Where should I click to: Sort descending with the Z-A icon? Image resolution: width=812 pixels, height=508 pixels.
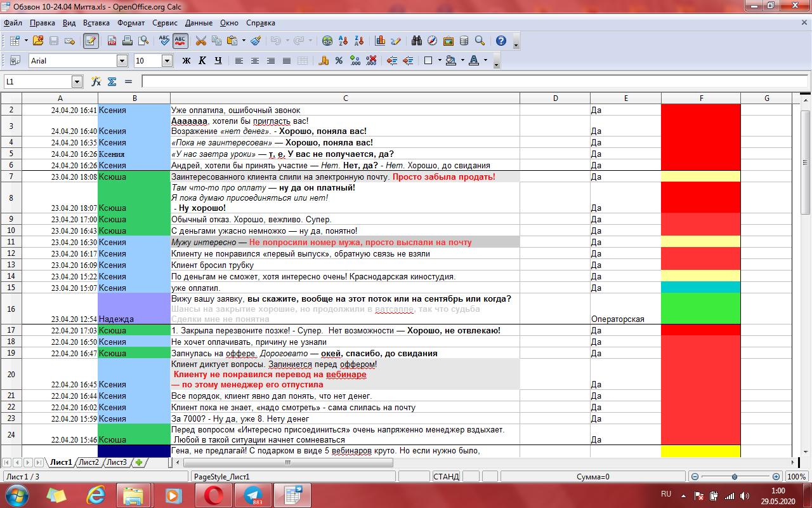tap(359, 41)
